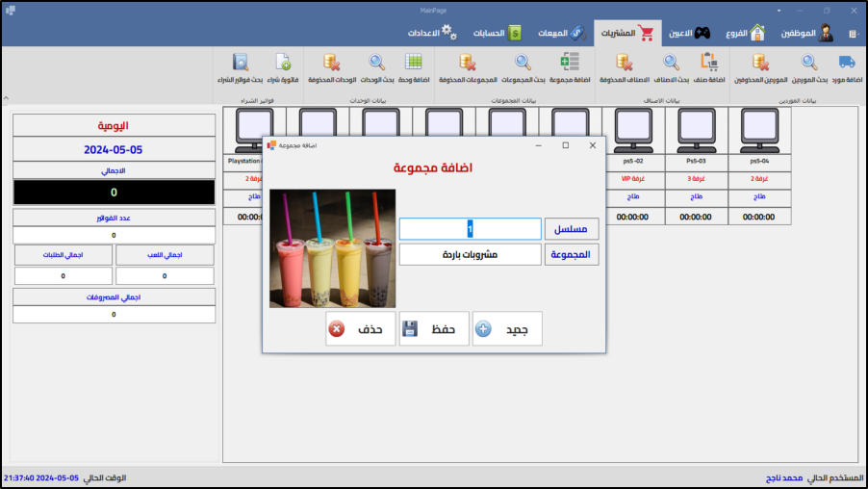Switch to the المبيعات tab
This screenshot has width=868, height=489.
coord(558,33)
